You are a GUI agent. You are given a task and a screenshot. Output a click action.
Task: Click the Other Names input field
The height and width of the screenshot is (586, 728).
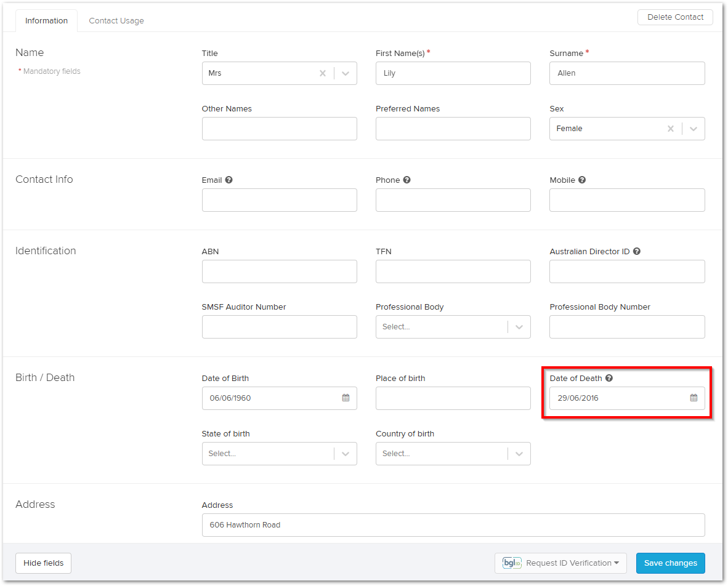(280, 129)
